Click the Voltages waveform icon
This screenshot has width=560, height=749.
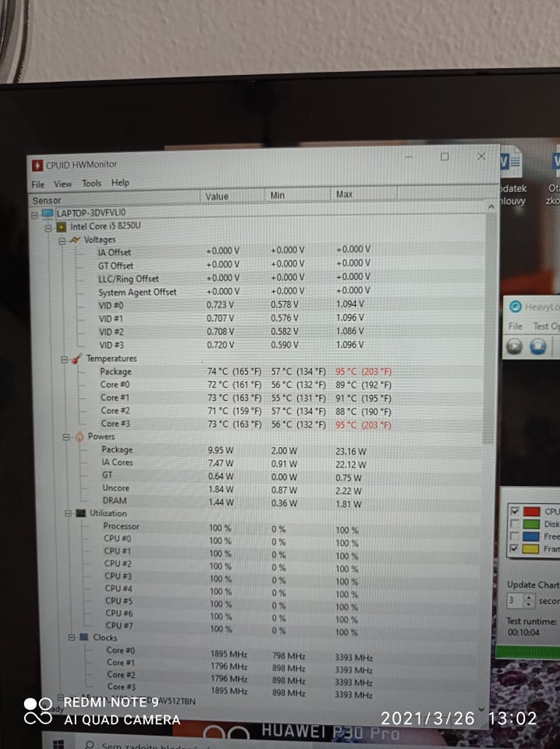coord(75,240)
